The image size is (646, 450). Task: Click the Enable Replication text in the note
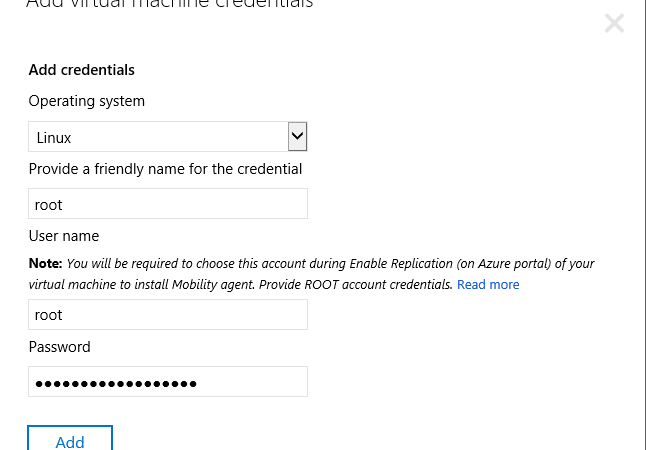pyautogui.click(x=401, y=263)
